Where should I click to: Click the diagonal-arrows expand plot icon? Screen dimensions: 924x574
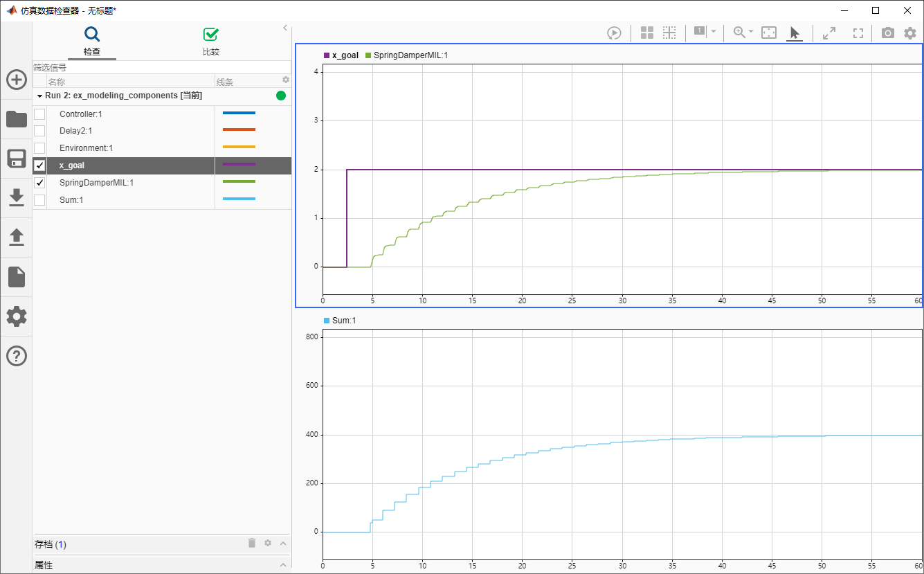point(828,33)
